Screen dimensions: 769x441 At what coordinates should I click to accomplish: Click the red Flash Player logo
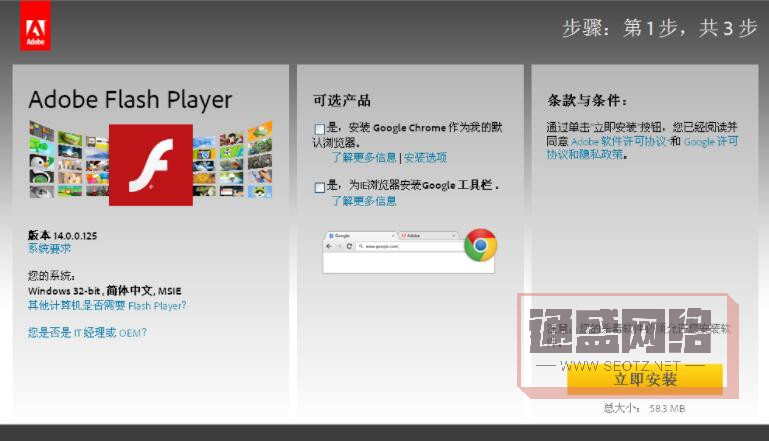coord(150,165)
